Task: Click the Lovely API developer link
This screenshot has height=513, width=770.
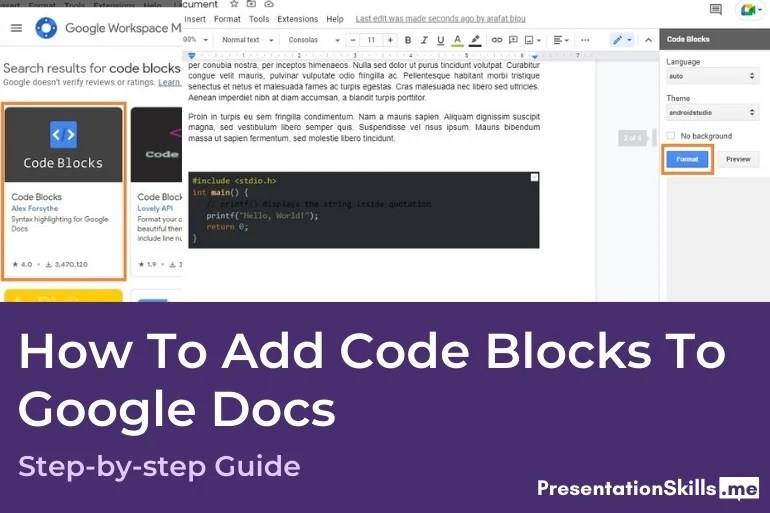Action: click(155, 208)
